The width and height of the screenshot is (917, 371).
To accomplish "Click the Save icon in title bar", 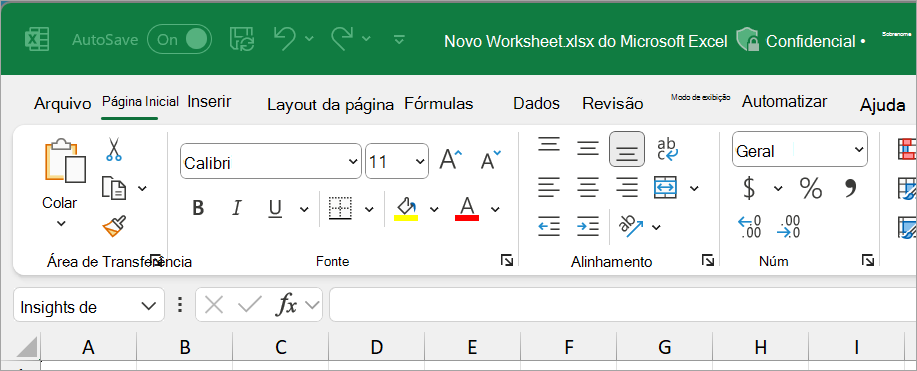I will coord(242,39).
